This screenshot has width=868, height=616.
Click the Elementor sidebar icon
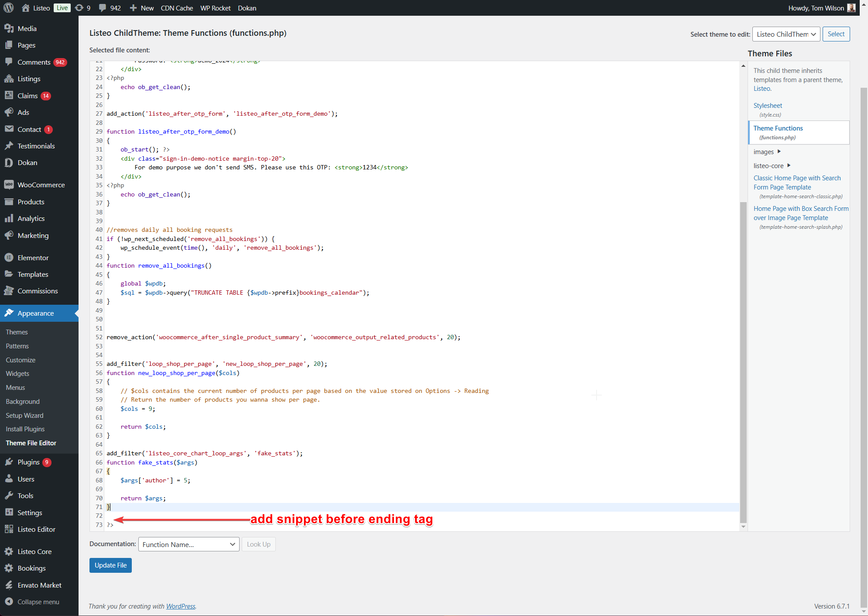point(9,258)
